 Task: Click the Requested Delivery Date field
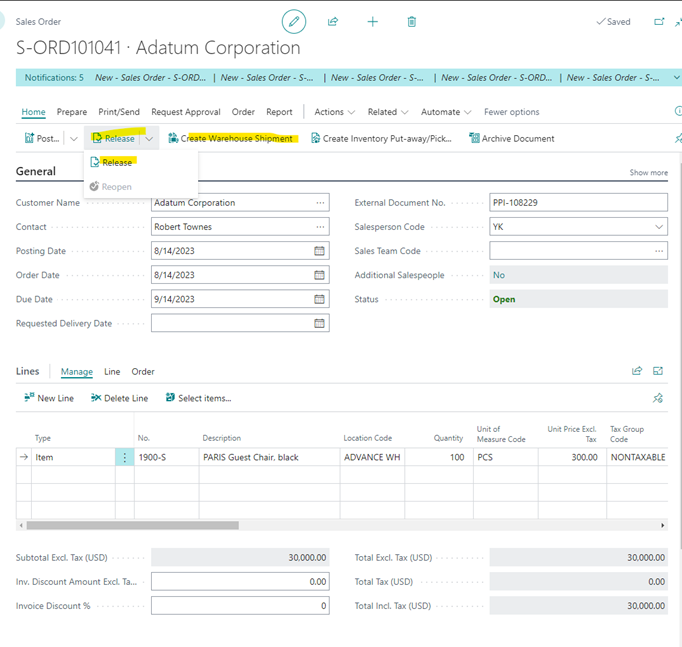pyautogui.click(x=240, y=323)
